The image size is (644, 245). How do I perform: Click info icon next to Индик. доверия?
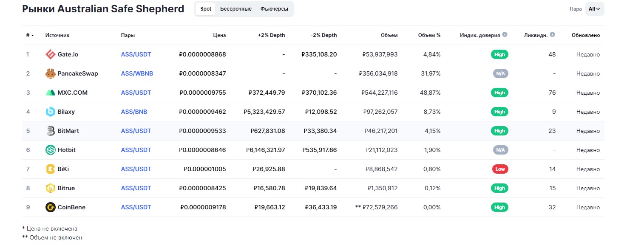pyautogui.click(x=505, y=35)
